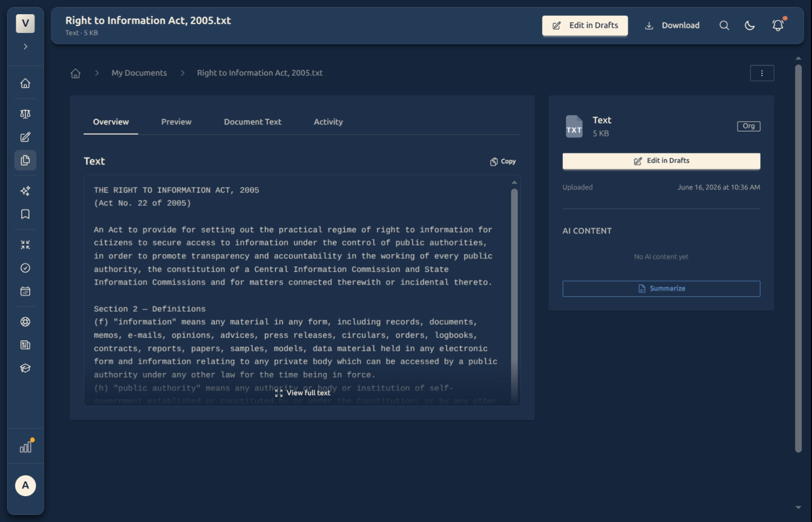Screen dimensions: 812x522
Task: Switch to the Document Text tab
Action: point(253,122)
